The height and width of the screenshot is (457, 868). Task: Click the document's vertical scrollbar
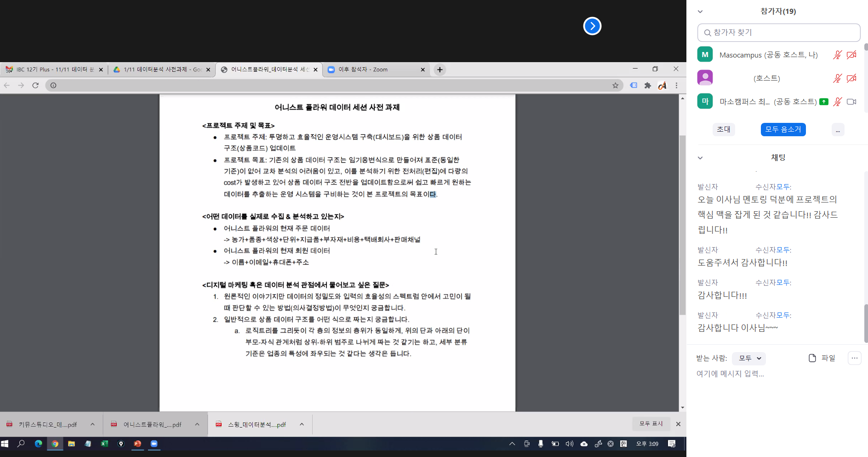[682, 226]
